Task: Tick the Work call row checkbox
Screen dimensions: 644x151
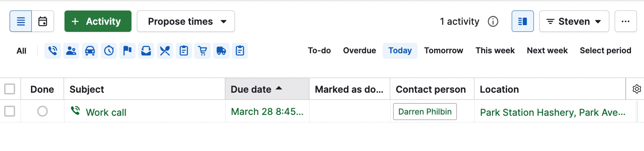Action: pyautogui.click(x=10, y=111)
